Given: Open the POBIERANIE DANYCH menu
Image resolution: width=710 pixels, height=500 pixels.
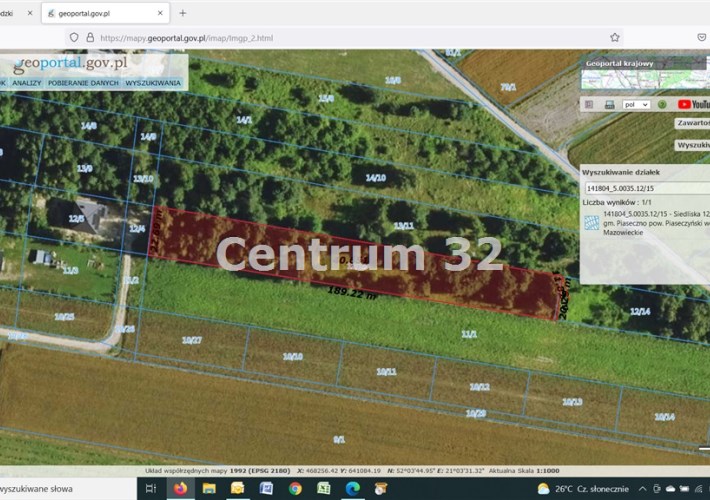Looking at the screenshot, I should (x=82, y=83).
